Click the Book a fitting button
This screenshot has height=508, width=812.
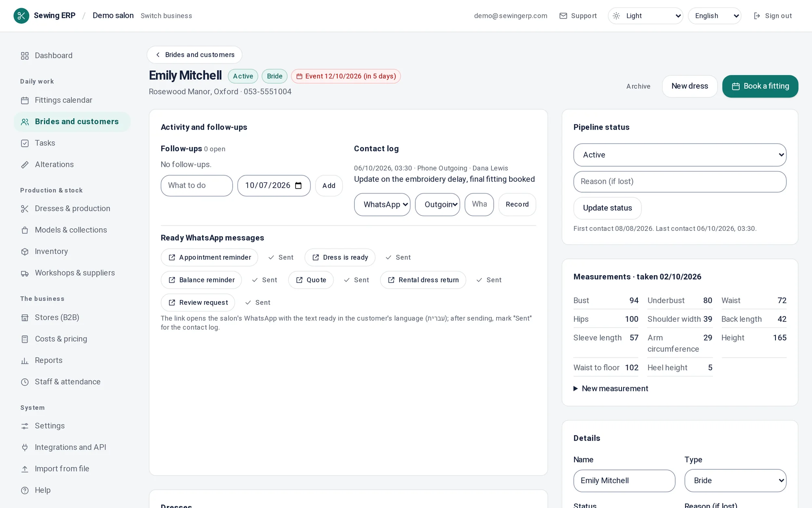[760, 86]
